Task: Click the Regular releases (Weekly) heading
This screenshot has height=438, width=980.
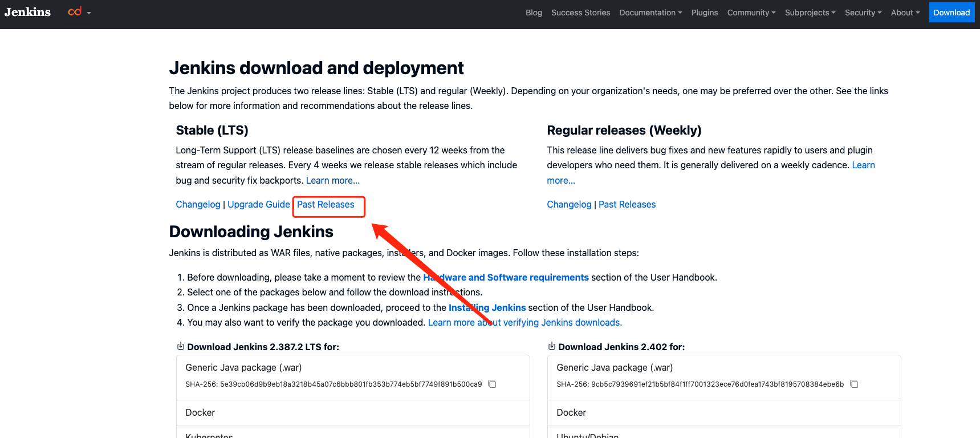Action: 624,130
